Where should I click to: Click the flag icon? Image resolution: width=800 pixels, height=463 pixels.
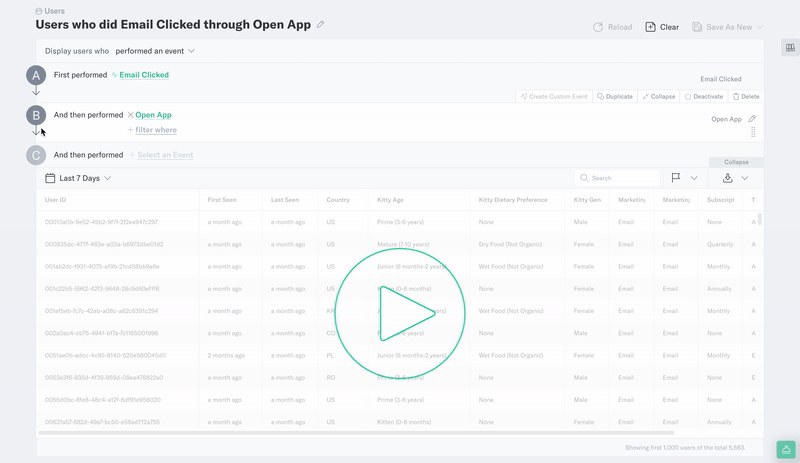pyautogui.click(x=676, y=178)
